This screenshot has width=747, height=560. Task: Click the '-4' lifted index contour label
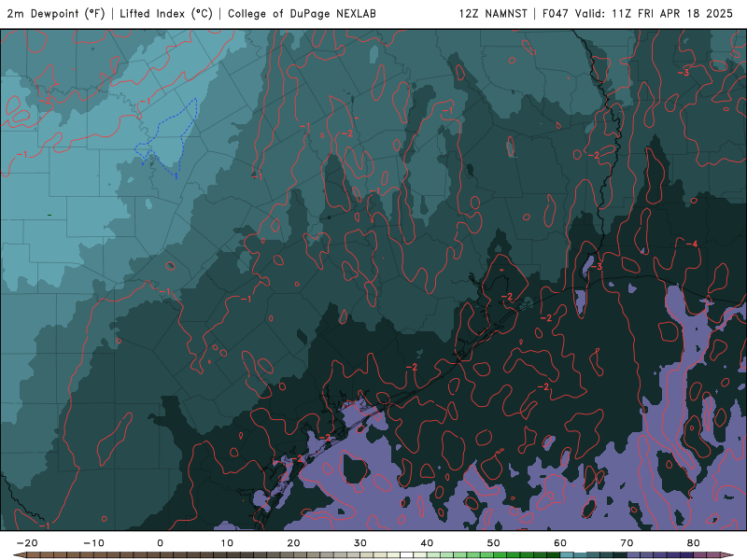coord(692,244)
